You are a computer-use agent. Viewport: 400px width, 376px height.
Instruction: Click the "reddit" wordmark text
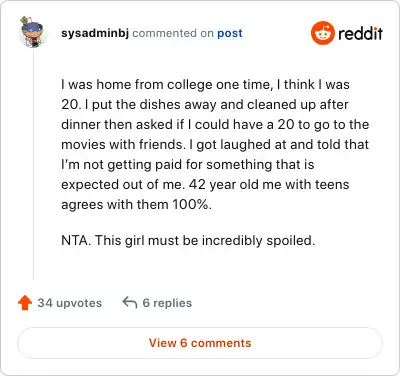click(x=360, y=33)
